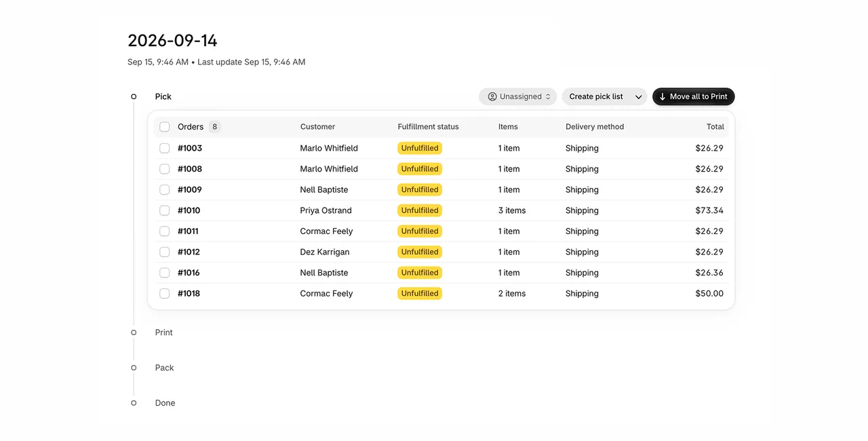868x441 pixels.
Task: Collapse the Pick stage heading
Action: [163, 96]
